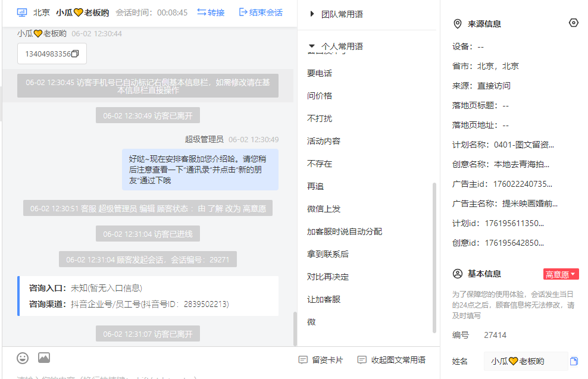This screenshot has height=379, width=588.
Task: Click the location pin icon beside 来源信息
Action: [x=458, y=24]
